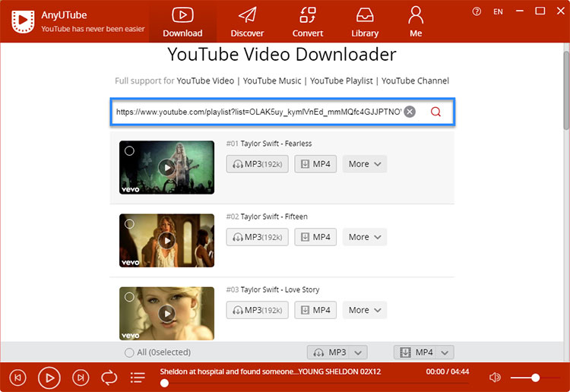The width and height of the screenshot is (570, 392).
Task: Open the Me account tab
Action: coord(416,22)
